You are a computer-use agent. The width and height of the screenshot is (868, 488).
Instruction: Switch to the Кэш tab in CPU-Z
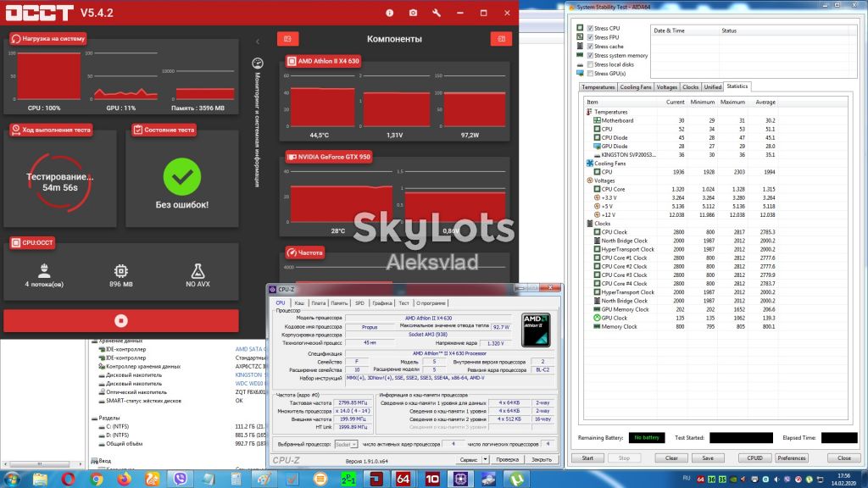[x=299, y=303]
